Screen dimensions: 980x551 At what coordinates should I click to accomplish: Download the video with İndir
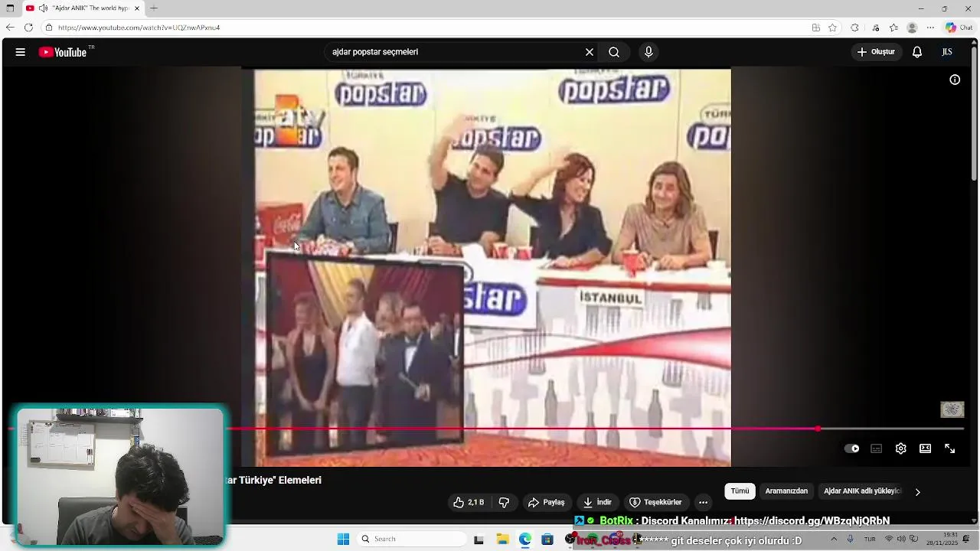(597, 502)
